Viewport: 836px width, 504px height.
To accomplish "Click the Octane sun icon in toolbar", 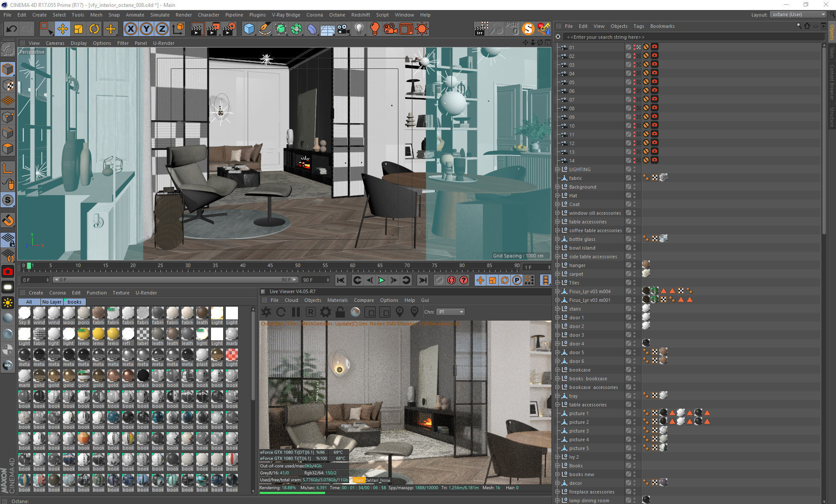I will [422, 29].
